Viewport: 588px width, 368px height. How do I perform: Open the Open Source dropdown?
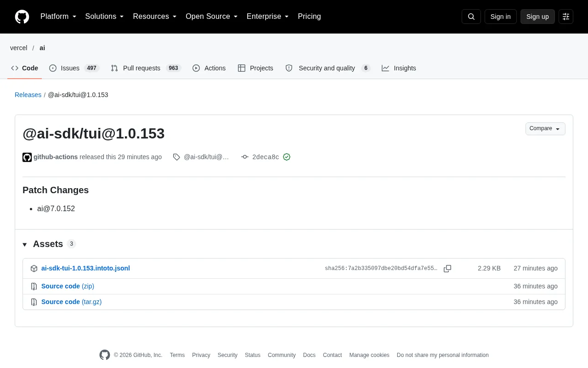pos(212,17)
